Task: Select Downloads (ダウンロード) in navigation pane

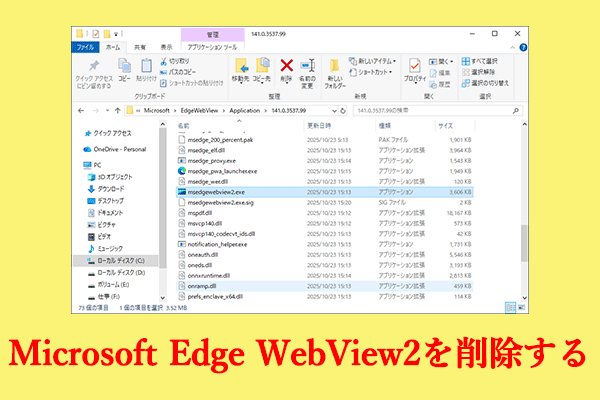Action: (106, 189)
